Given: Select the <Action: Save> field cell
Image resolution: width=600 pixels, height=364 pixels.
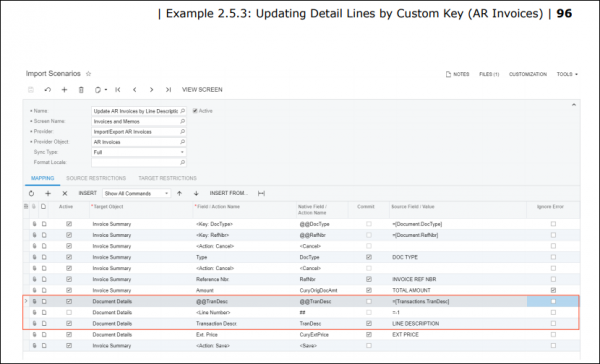Looking at the screenshot, I should click(x=245, y=346).
